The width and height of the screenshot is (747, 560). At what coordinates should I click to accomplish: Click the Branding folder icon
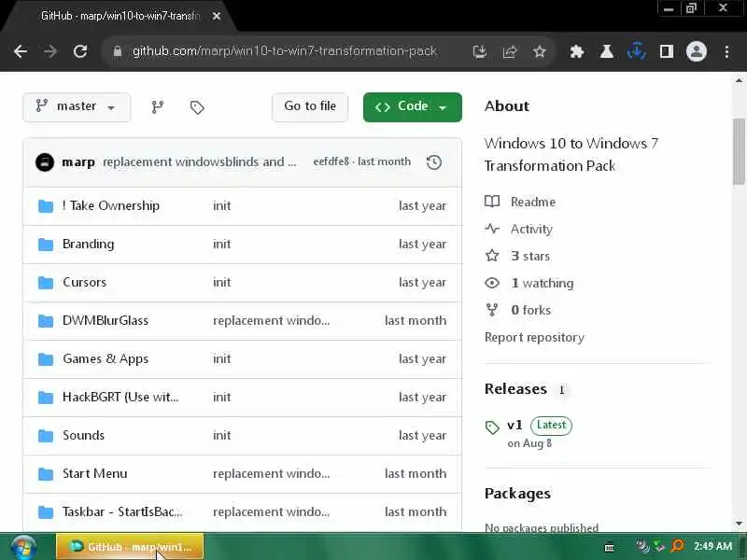(x=46, y=245)
